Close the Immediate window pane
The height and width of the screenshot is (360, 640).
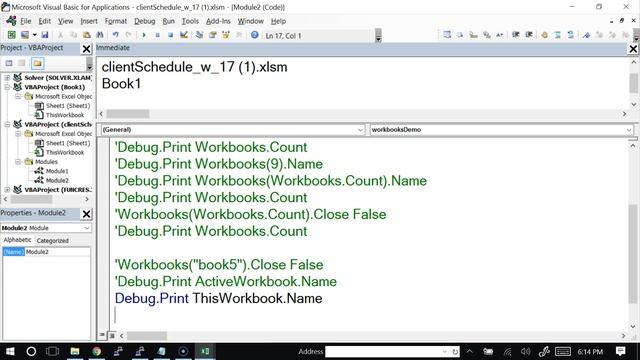633,49
